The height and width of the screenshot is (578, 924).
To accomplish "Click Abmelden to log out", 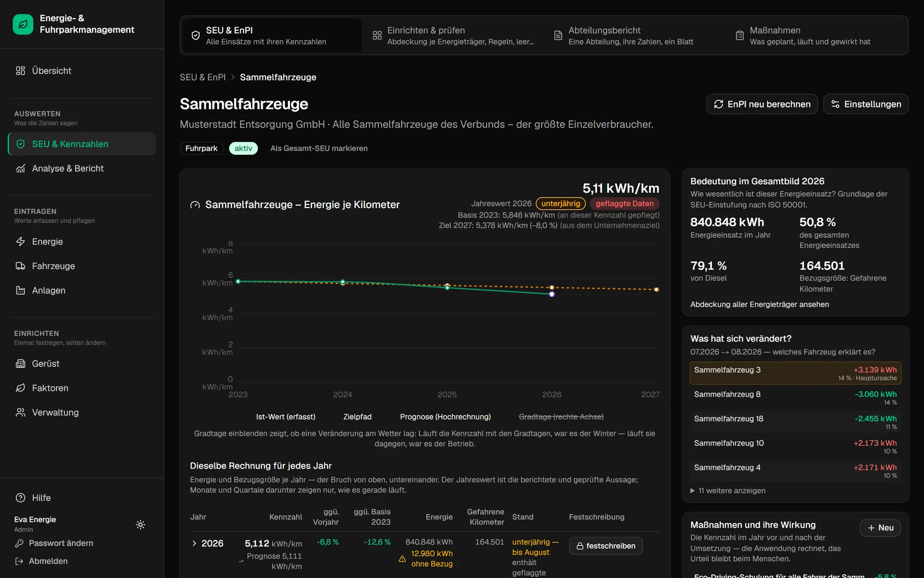I will pos(42,561).
